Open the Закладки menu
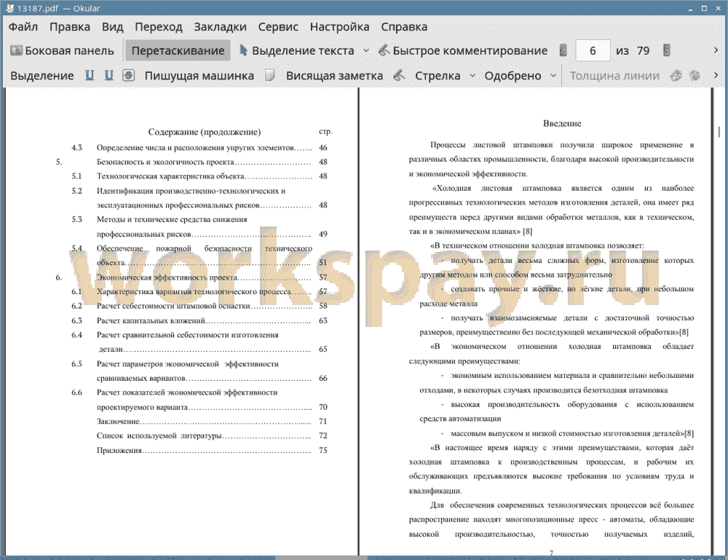This screenshot has height=560, width=728. coord(220,27)
